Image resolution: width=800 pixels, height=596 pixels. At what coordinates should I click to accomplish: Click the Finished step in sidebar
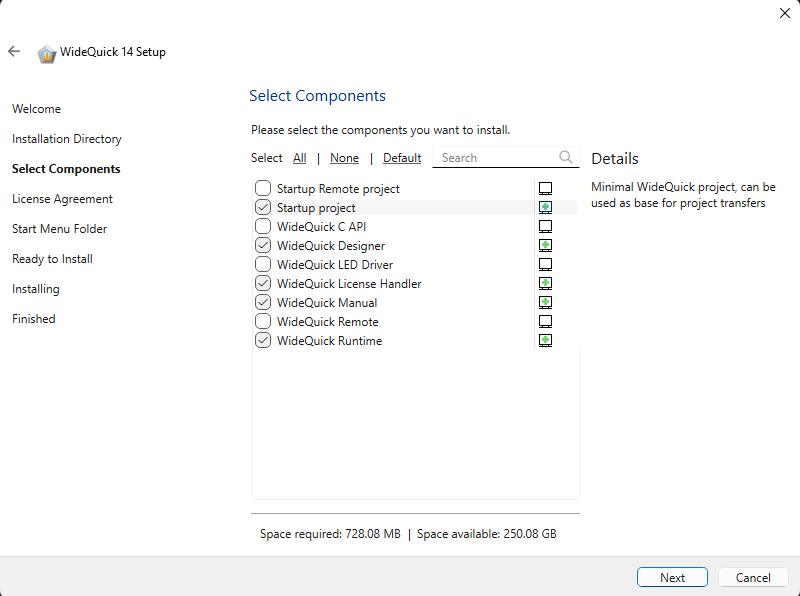point(34,319)
